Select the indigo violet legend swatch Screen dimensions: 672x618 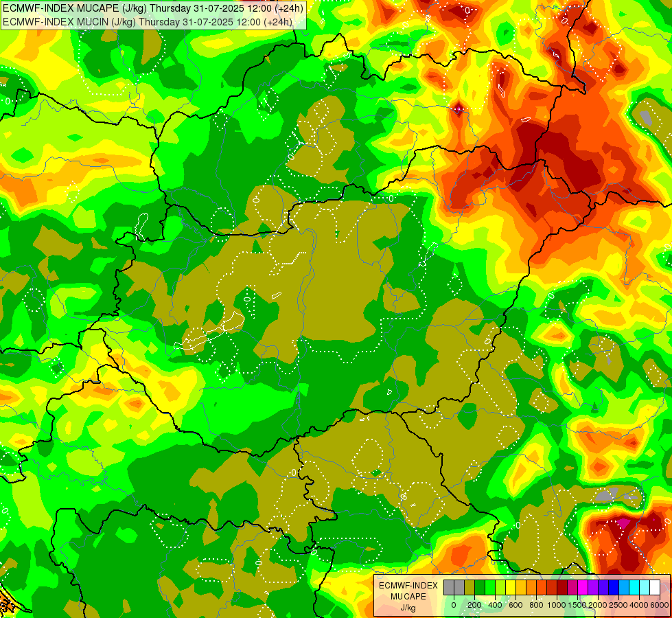tap(603, 587)
